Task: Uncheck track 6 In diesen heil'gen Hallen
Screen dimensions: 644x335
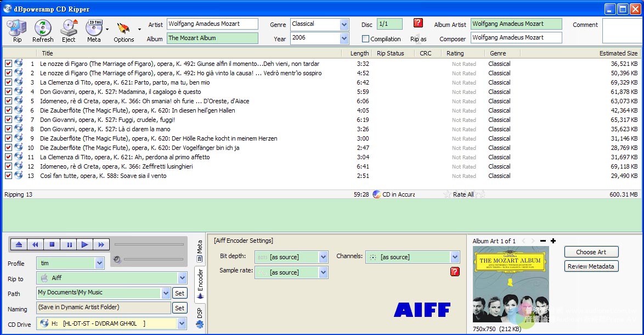Action: click(x=8, y=110)
